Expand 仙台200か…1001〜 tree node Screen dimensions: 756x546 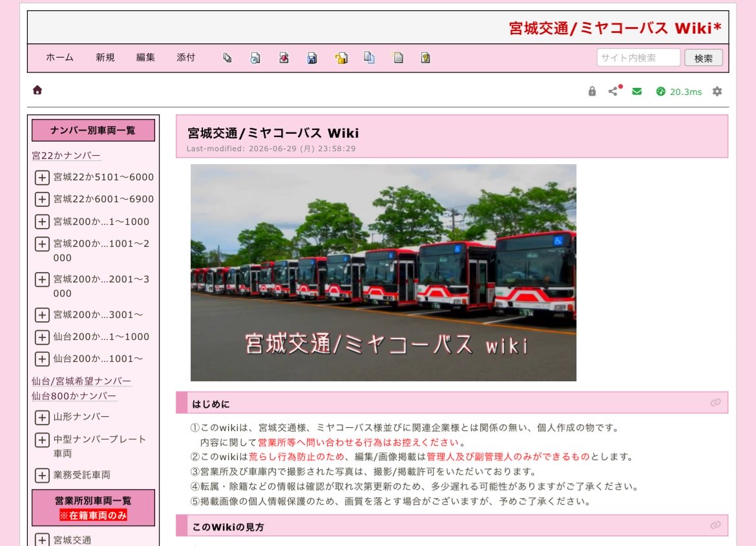click(42, 359)
